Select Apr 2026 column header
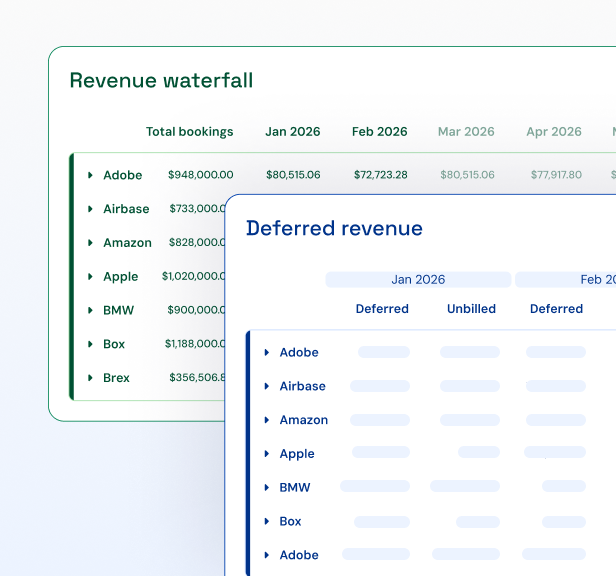 coord(554,131)
